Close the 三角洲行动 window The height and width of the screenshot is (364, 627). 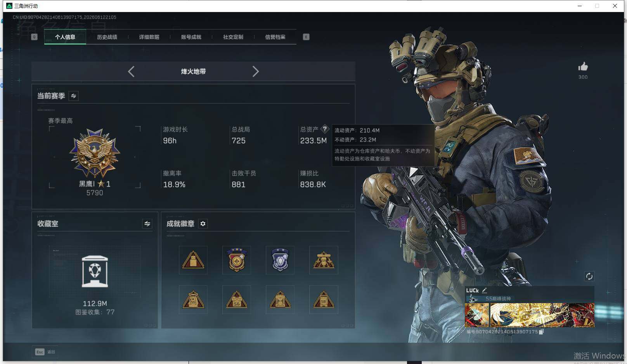coord(615,6)
